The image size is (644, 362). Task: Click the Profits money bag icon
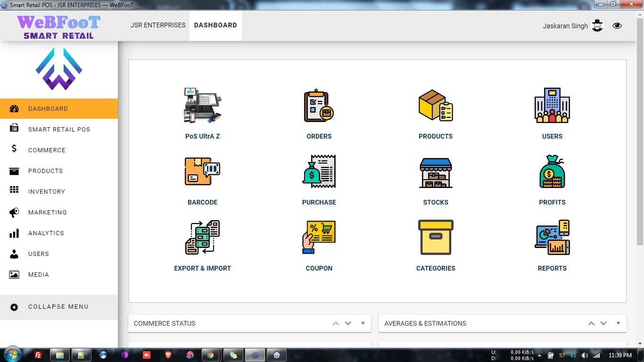(x=552, y=172)
